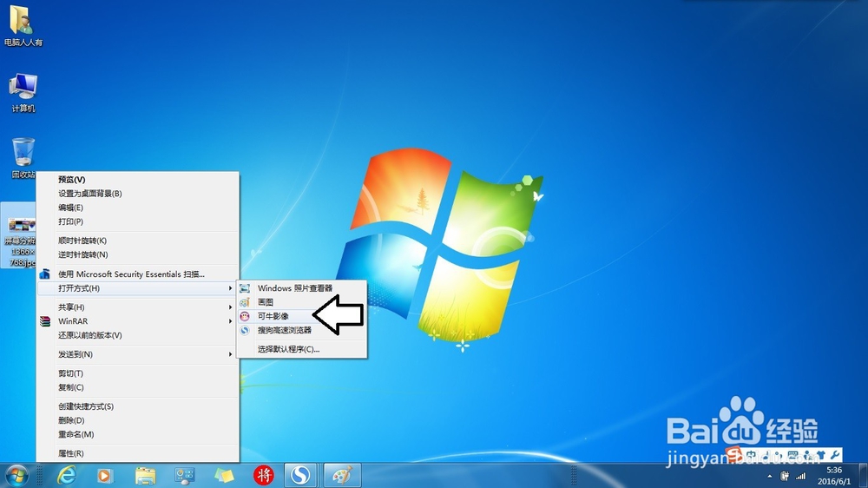Viewport: 868px width, 488px height.
Task: Open Windows Explorer folder icon in taskbar
Action: (x=145, y=476)
